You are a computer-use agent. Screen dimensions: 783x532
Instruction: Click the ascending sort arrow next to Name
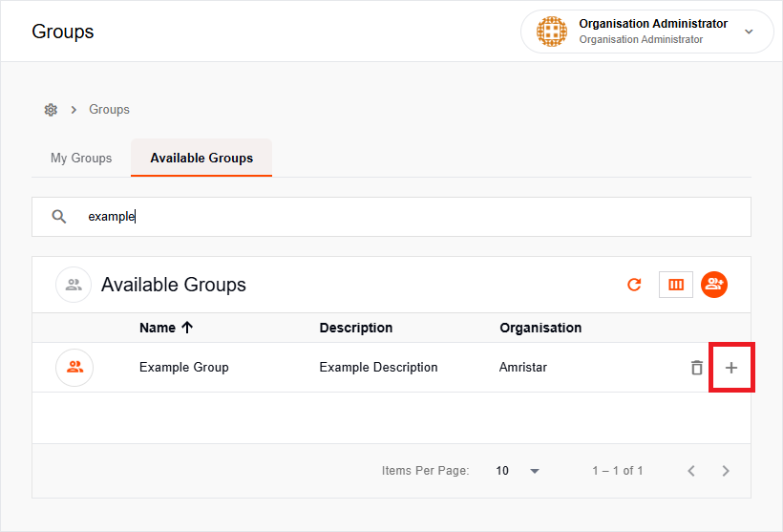(x=187, y=328)
